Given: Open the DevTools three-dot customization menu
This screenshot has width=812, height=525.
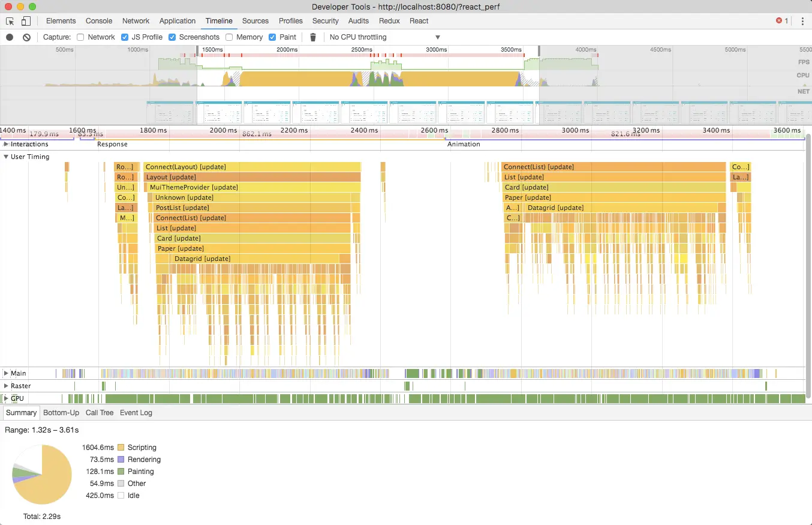Looking at the screenshot, I should coord(803,21).
